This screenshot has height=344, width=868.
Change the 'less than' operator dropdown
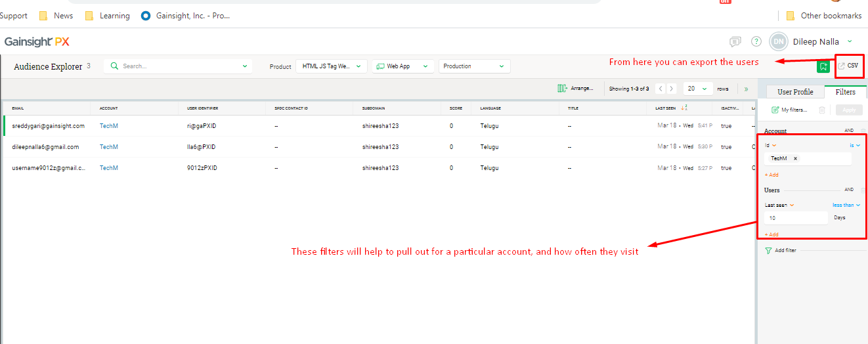coord(846,205)
